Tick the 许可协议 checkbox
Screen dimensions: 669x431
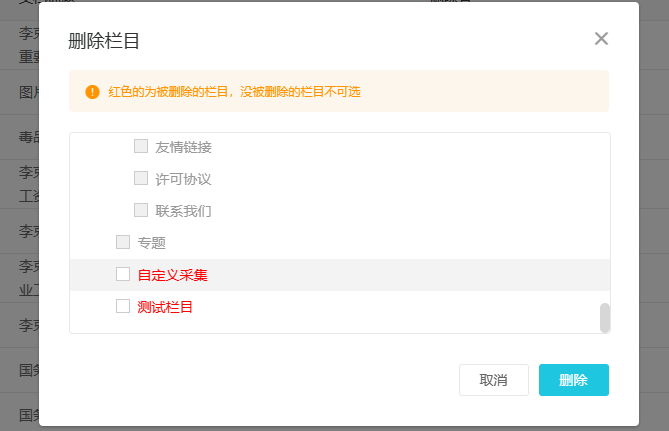(x=141, y=178)
